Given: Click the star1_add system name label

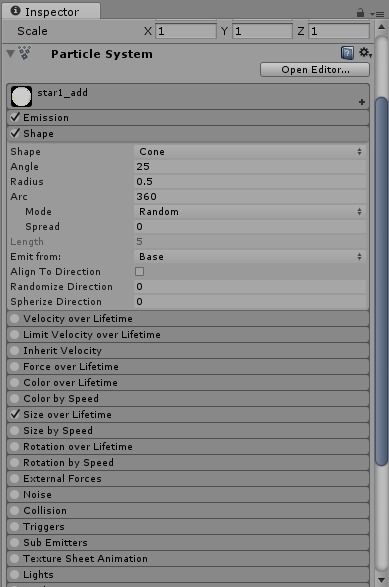Looking at the screenshot, I should 62,92.
